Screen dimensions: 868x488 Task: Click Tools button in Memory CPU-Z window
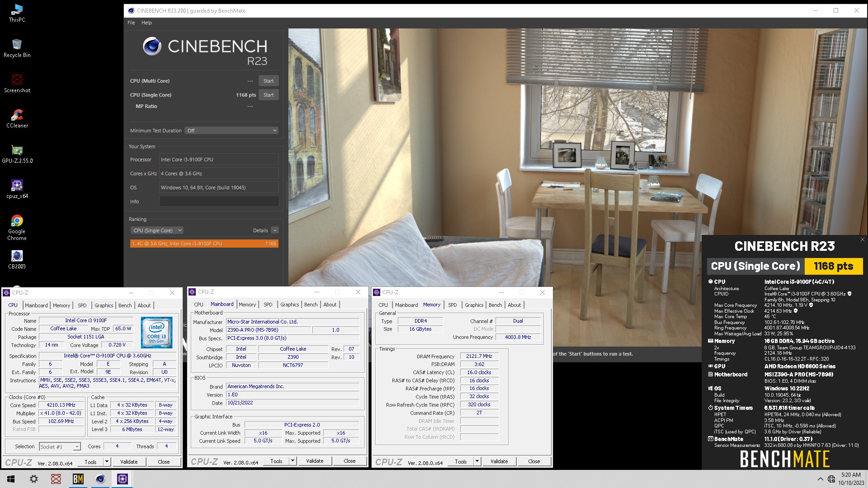click(461, 461)
